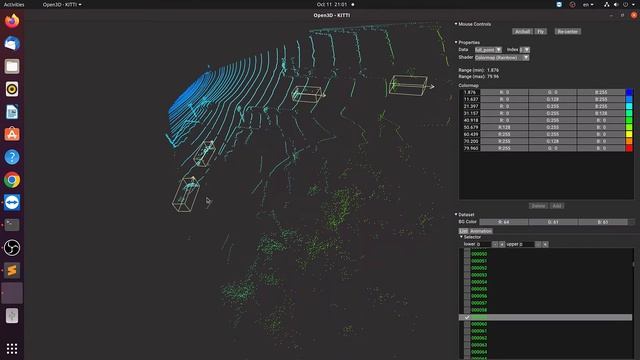Show the applications grid
Screen dimensions: 640x360
(12, 348)
